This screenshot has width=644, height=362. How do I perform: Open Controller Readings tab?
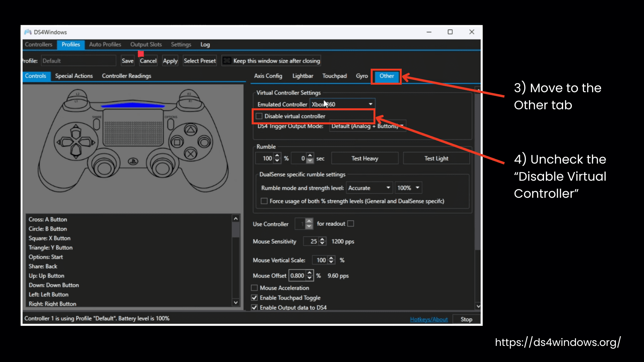pyautogui.click(x=126, y=76)
